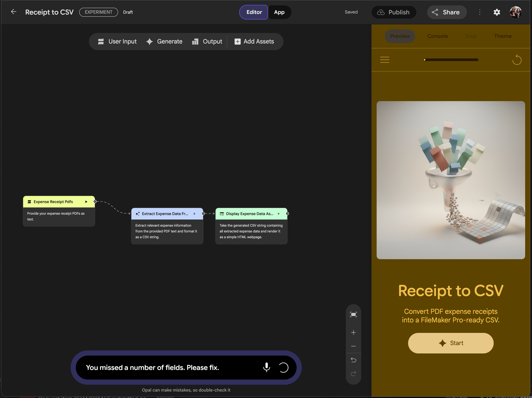Open the settings gear icon
This screenshot has height=398, width=532.
pos(497,12)
